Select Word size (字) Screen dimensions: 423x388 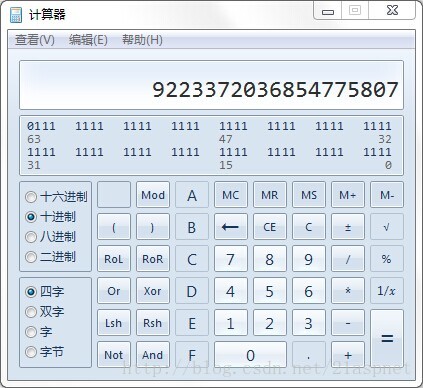[39, 332]
